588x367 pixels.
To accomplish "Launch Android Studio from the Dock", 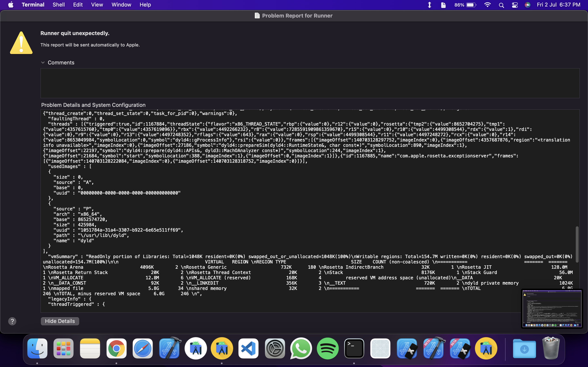I will (x=196, y=348).
